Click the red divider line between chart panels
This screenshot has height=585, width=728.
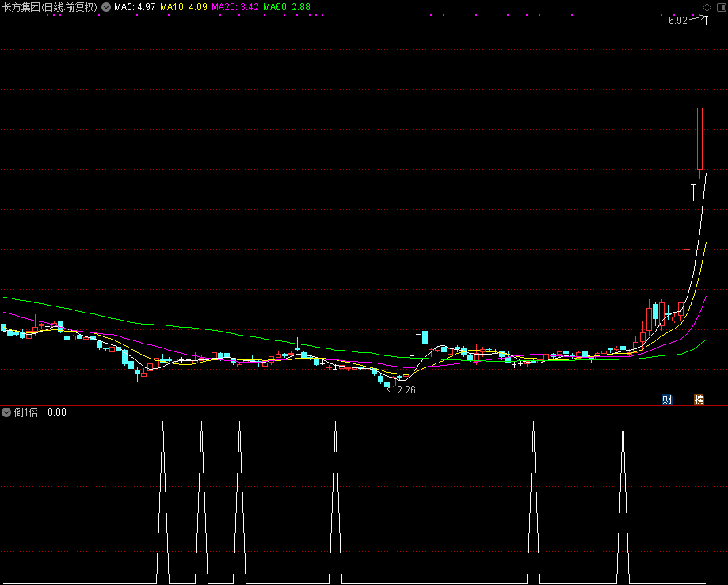[364, 405]
